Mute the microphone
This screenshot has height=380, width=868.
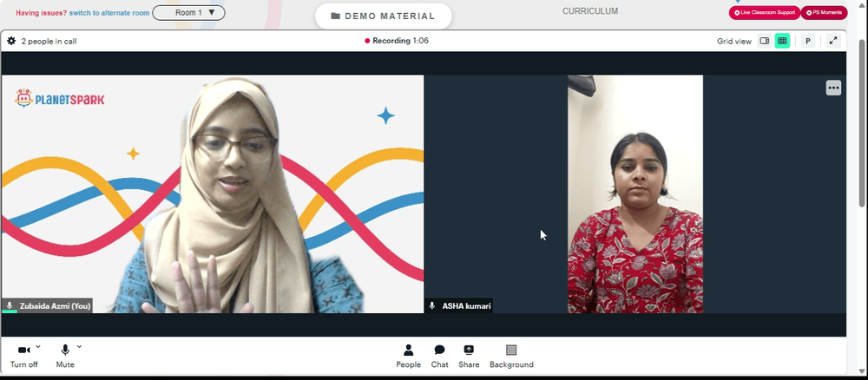[x=65, y=357]
